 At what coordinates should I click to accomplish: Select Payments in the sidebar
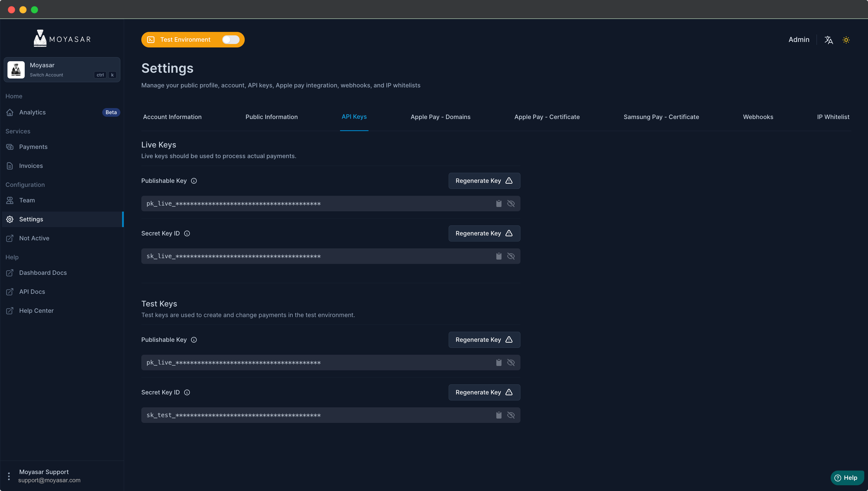coord(33,147)
